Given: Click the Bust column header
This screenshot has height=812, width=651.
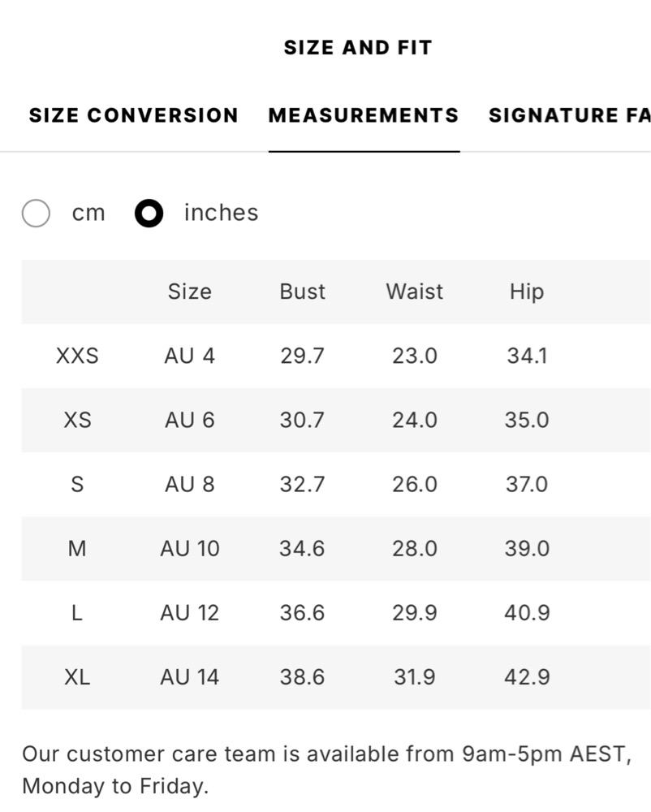Looking at the screenshot, I should click(302, 292).
